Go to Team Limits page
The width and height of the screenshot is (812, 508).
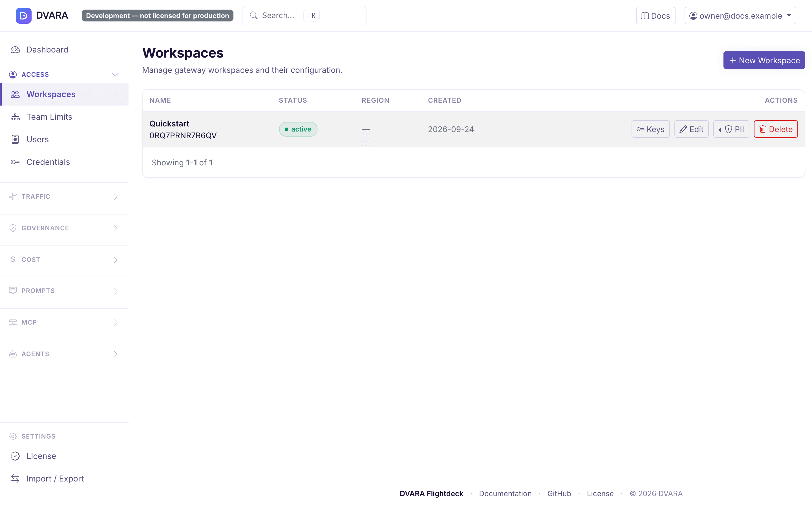pos(64,117)
